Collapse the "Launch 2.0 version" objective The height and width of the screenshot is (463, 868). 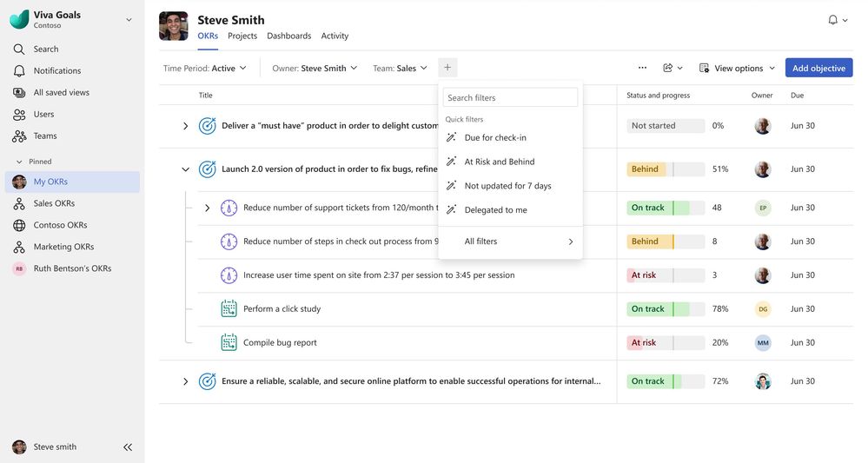click(185, 169)
